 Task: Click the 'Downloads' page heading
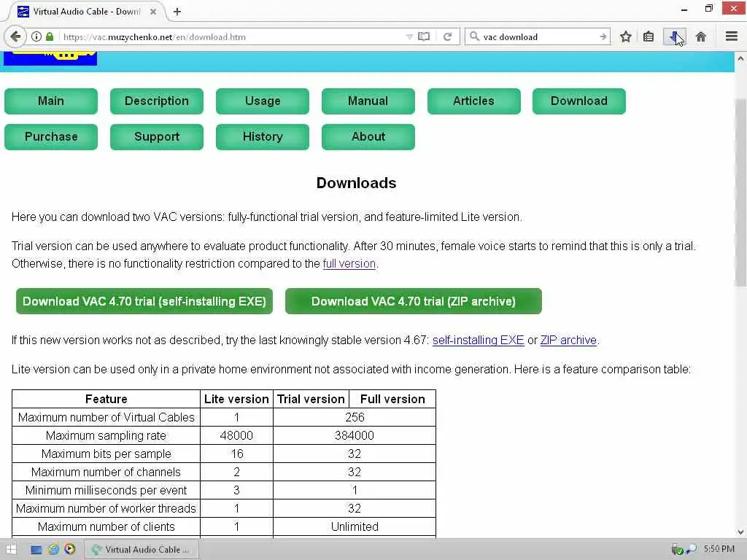coord(356,183)
